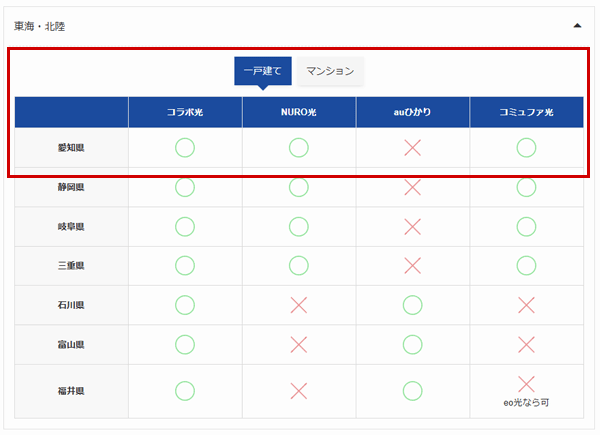Collapse the 東海・北陸 section arrow
The image size is (600, 435).
(577, 26)
